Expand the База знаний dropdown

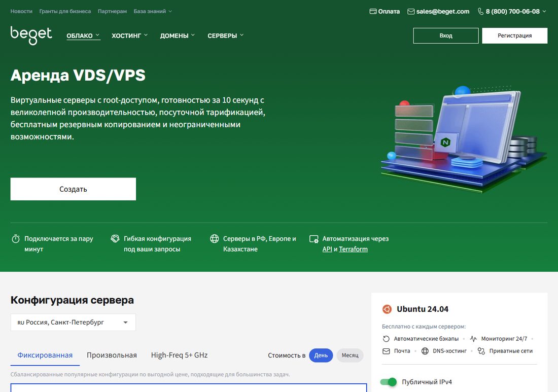point(153,11)
